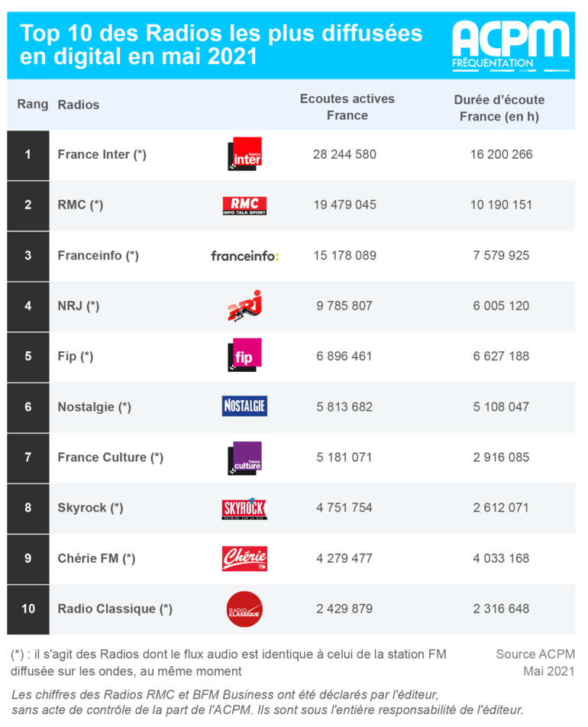Select the Radio Classique (*) station name
The width and height of the screenshot is (588, 727).
(x=115, y=609)
